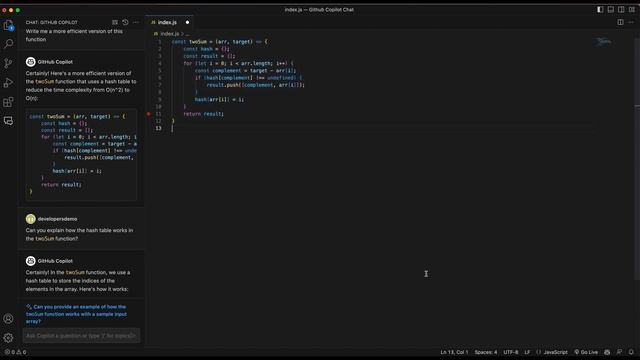
Task: Click 'Can you explain how the hash table' message
Action: (79, 234)
